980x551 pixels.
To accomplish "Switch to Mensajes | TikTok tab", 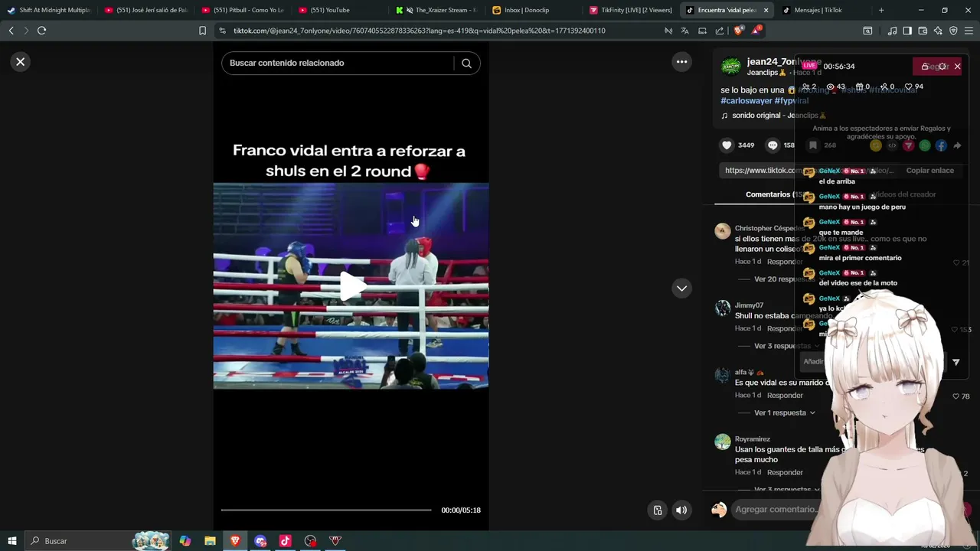I will point(825,10).
